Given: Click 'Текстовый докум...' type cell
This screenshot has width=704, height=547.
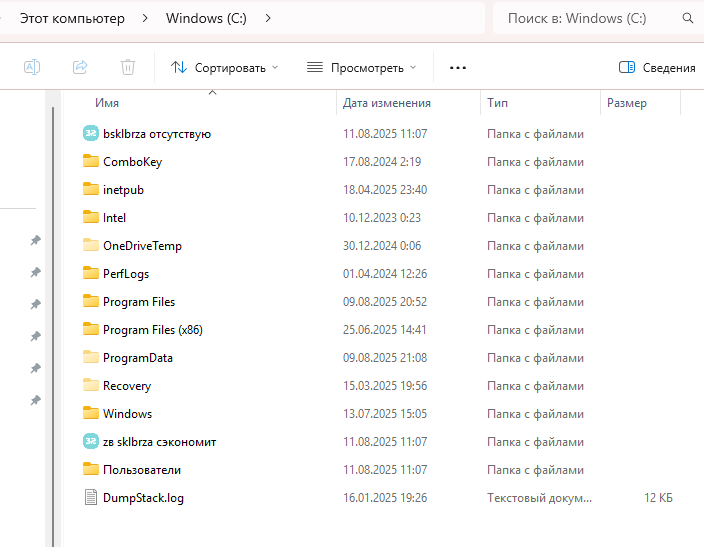Looking at the screenshot, I should [x=539, y=498].
